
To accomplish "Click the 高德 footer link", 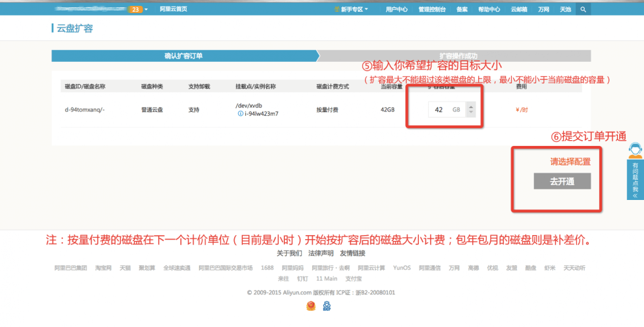I will [474, 268].
